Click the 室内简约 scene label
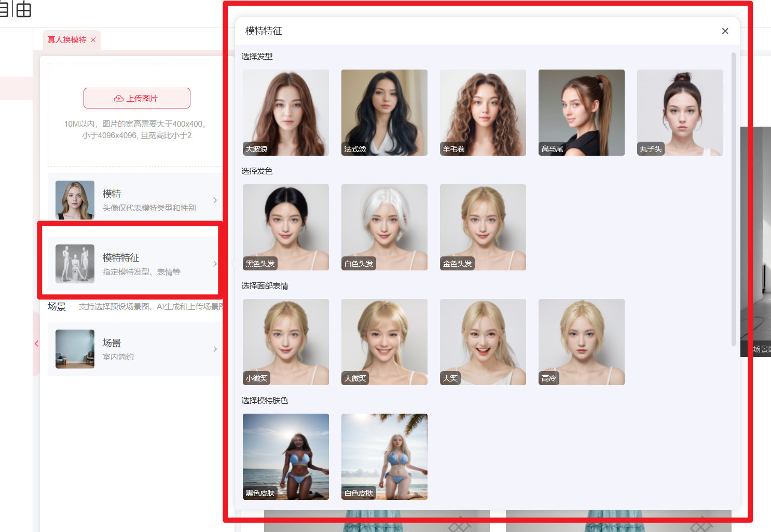 click(x=118, y=357)
